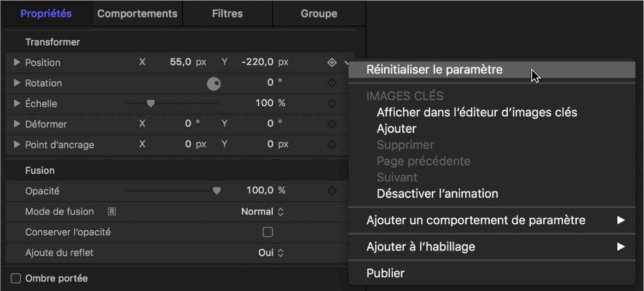Click the Rotation keyframe diamond
Viewport: 644px width, 291px height.
coord(331,83)
